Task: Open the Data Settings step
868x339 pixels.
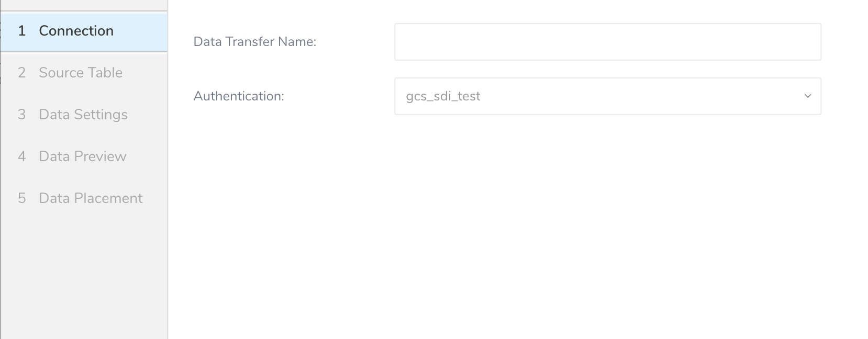Action: pos(83,115)
